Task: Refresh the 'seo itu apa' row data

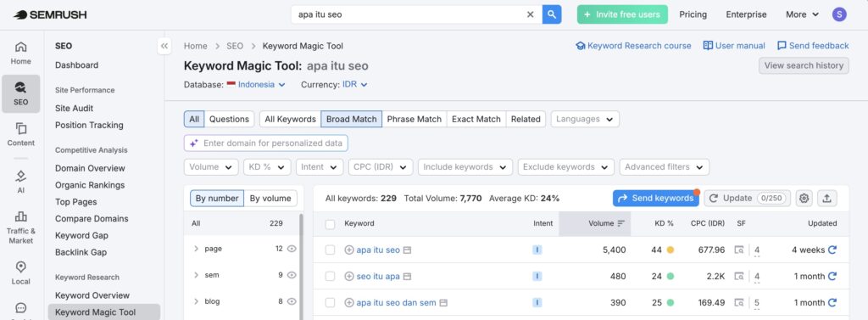Action: pyautogui.click(x=832, y=276)
